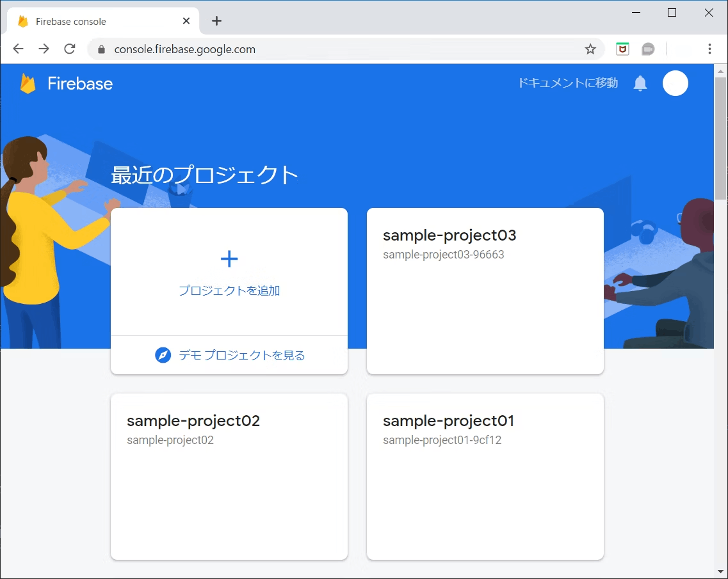
Task: Open a new browser tab
Action: 216,21
